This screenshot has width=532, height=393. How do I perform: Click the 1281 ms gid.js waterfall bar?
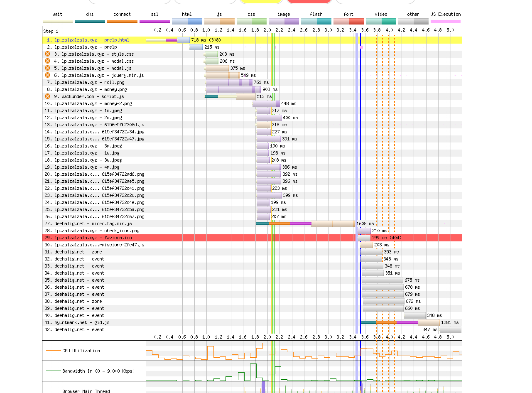click(x=400, y=323)
